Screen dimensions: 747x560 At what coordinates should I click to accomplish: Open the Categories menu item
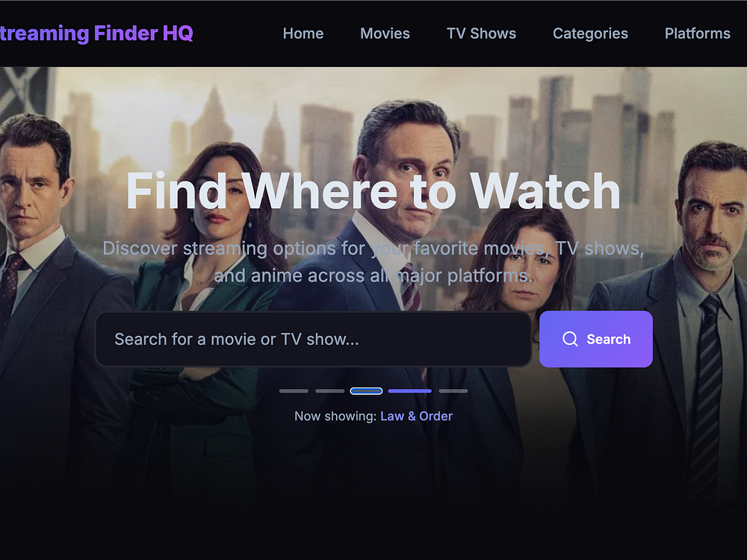click(x=590, y=34)
